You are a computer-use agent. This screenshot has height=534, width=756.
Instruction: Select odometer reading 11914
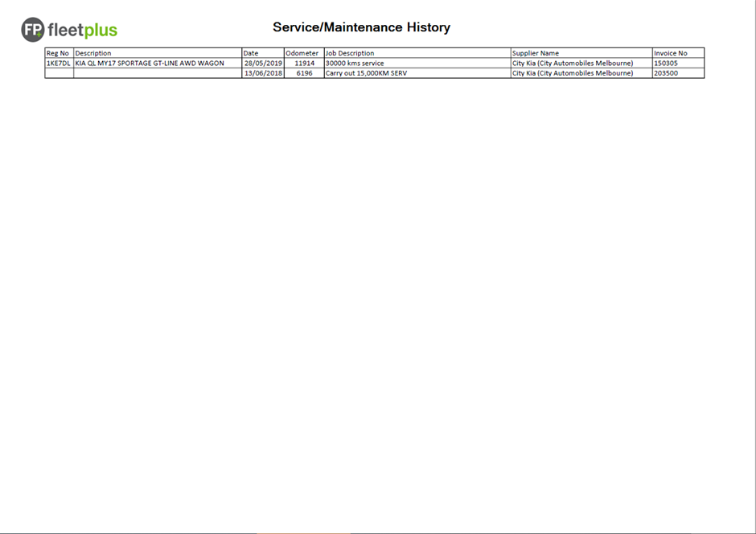(304, 63)
